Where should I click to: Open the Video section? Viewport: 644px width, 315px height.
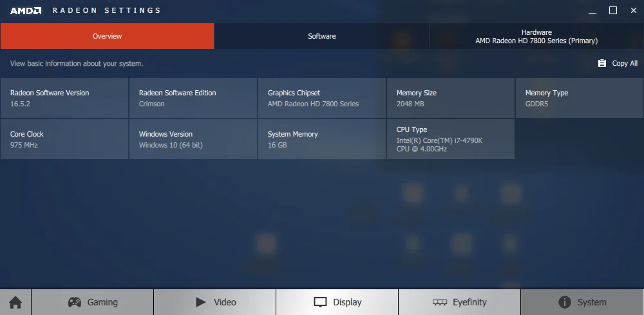tap(215, 302)
